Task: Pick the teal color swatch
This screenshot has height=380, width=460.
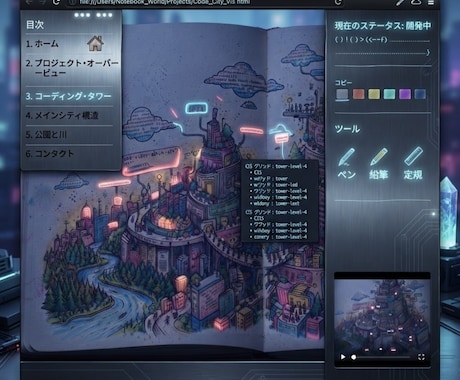Action: pyautogui.click(x=389, y=94)
